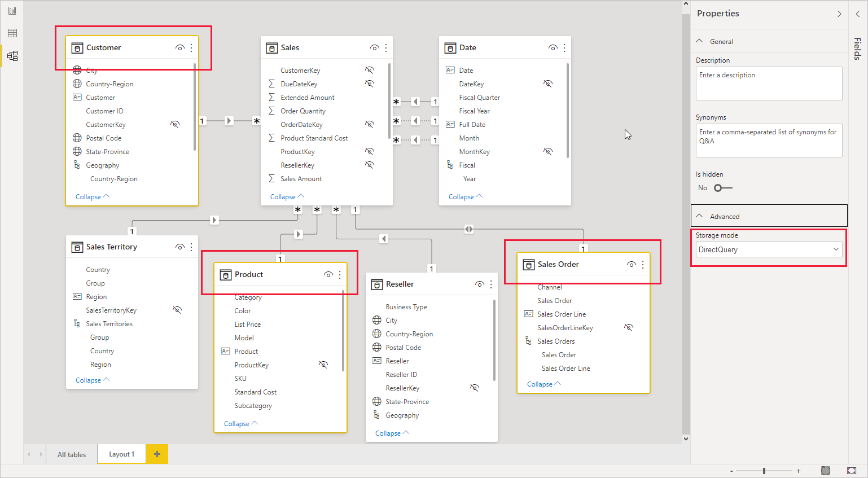Select the Layout 1 tab

[121, 454]
